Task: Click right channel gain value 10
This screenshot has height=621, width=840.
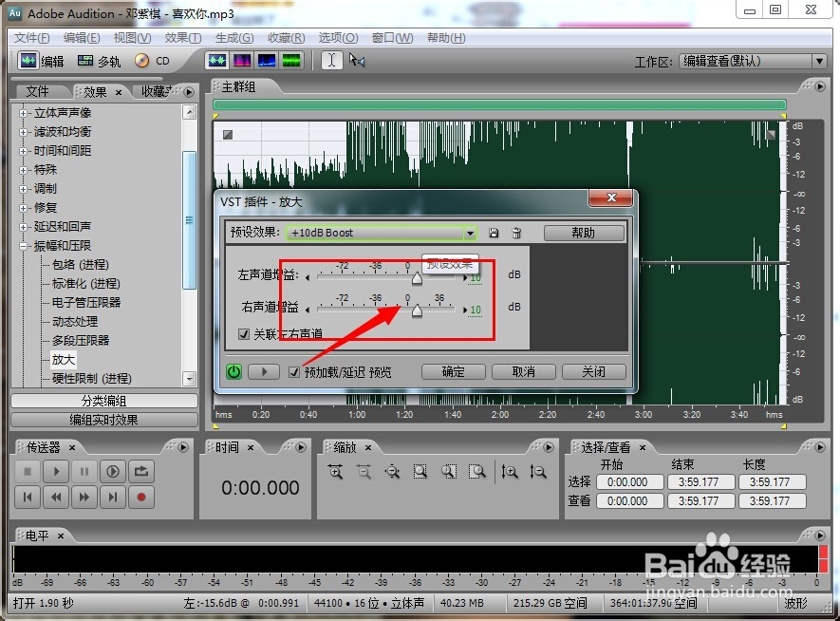Action: coord(476,310)
